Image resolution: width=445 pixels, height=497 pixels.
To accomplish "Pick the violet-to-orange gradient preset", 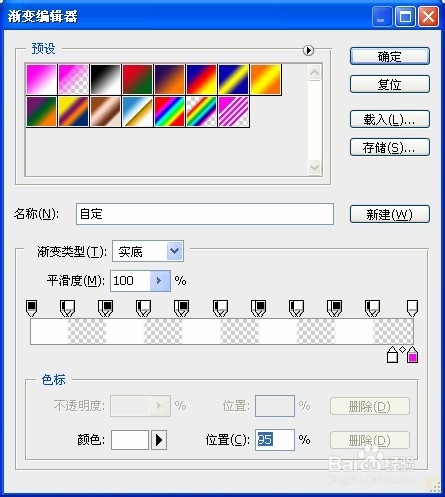I will (170, 80).
